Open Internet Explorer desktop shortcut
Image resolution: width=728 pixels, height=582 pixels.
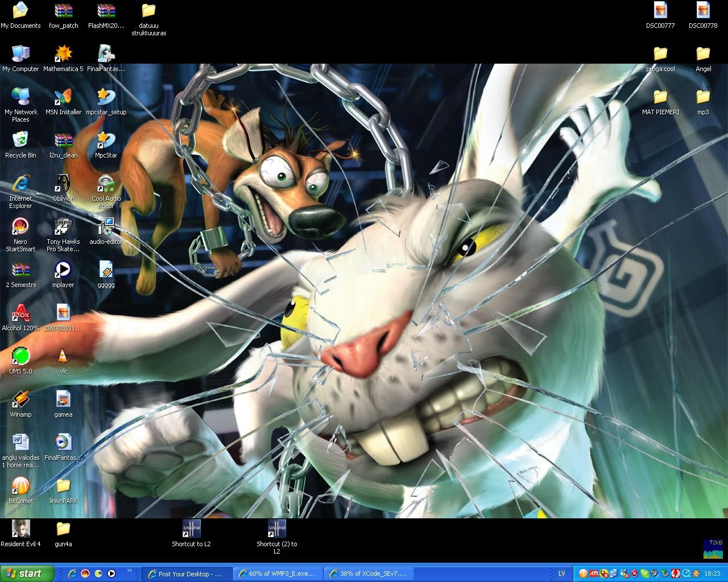pyautogui.click(x=20, y=192)
